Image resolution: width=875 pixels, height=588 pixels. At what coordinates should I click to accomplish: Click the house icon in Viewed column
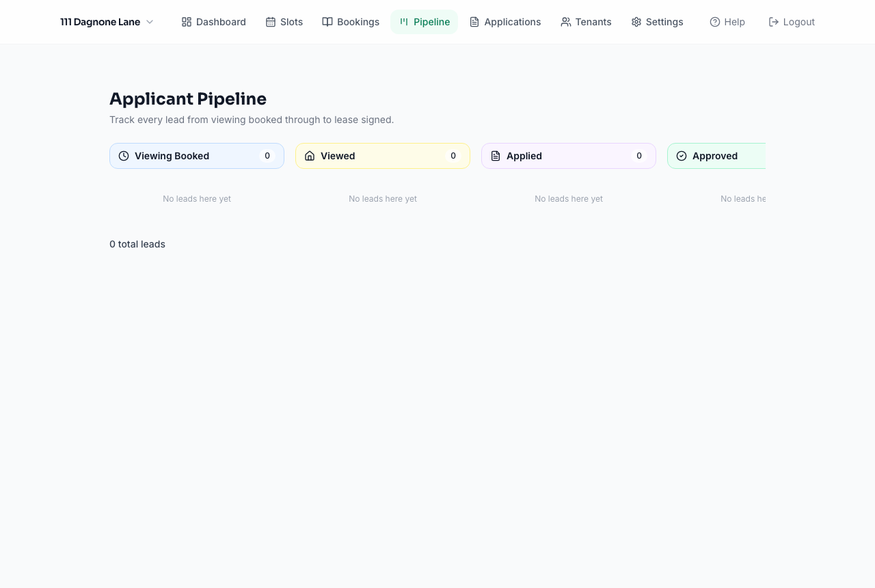(310, 156)
